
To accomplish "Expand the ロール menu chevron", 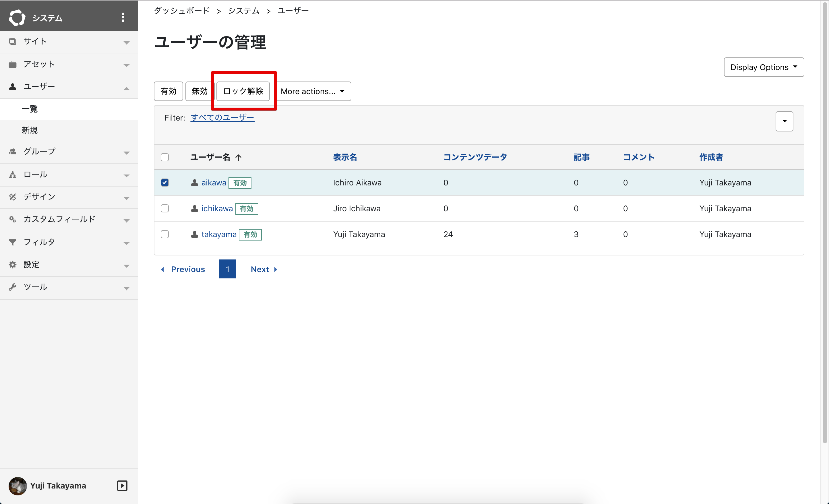I will [127, 176].
